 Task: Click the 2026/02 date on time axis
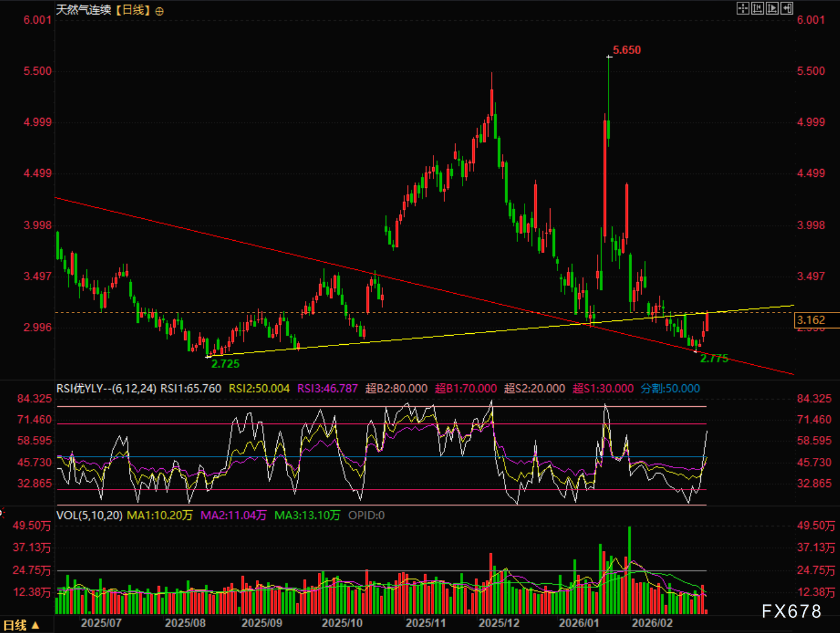[x=652, y=623]
